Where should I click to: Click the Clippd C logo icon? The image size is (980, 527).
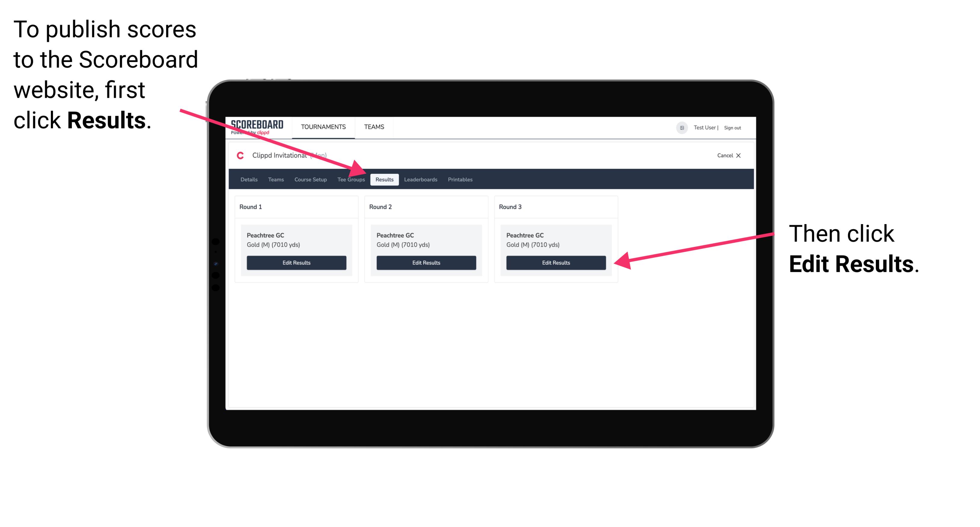238,155
